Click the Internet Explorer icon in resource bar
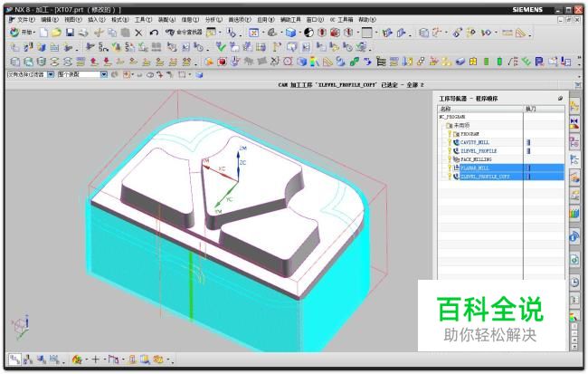This screenshot has width=588, height=374. pyautogui.click(x=574, y=235)
